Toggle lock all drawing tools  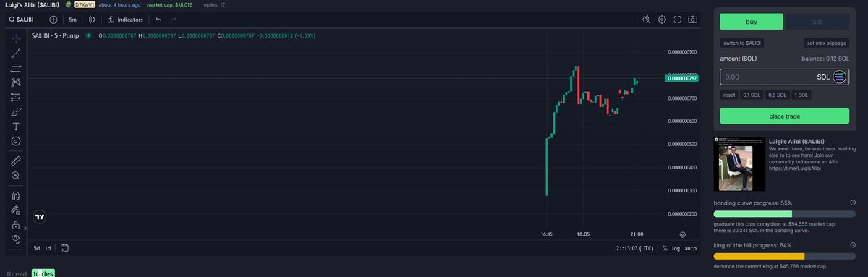pos(16,224)
